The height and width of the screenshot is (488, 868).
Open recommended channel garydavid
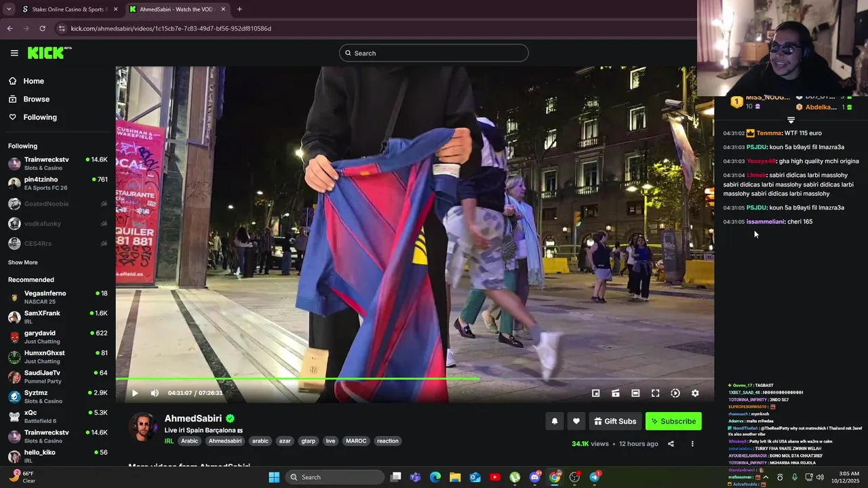pyautogui.click(x=58, y=337)
